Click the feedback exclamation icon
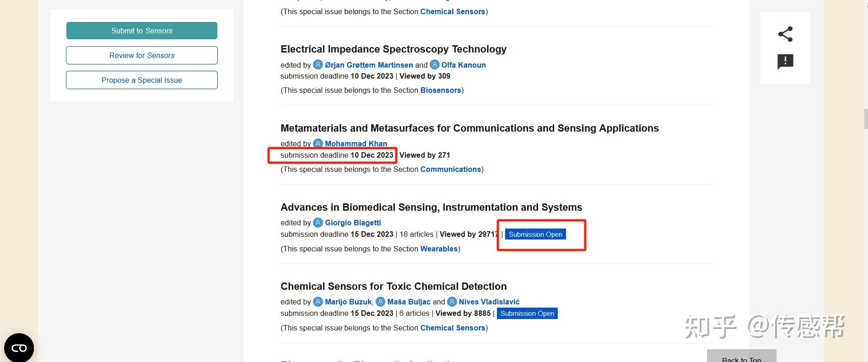Screen dimensions: 868x362 pos(785,61)
